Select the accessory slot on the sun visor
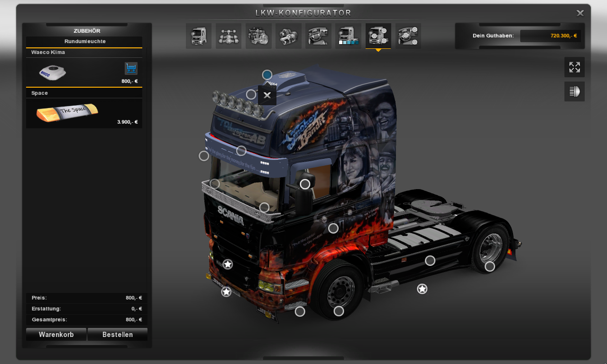 (241, 151)
